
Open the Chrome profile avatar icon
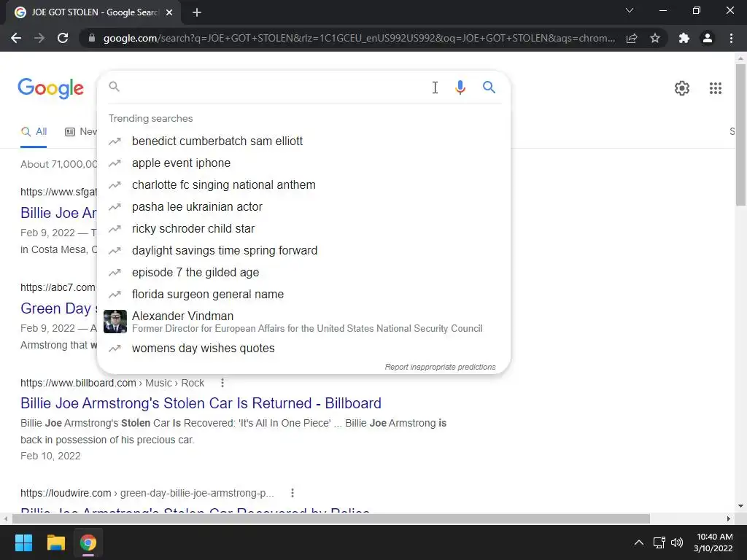point(708,38)
